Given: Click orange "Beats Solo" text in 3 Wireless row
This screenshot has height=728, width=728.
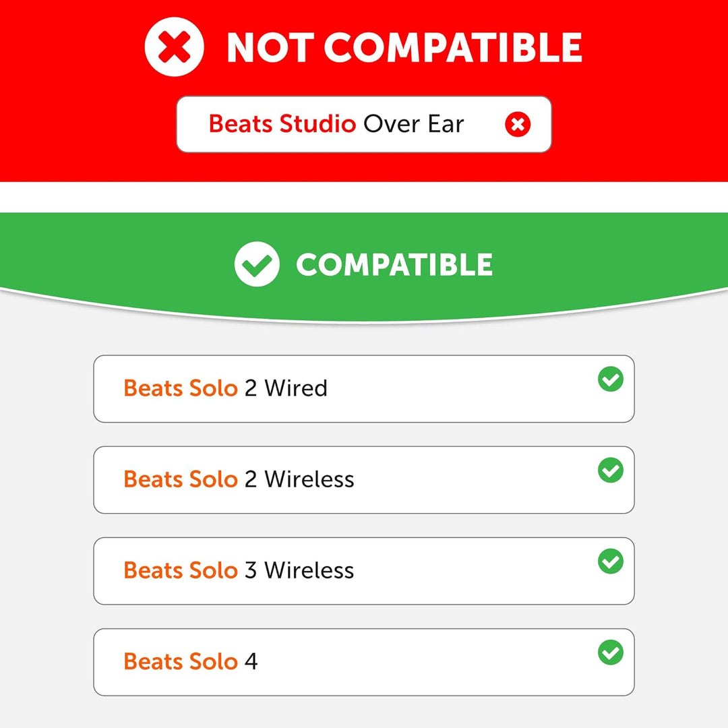Looking at the screenshot, I should click(x=180, y=570).
